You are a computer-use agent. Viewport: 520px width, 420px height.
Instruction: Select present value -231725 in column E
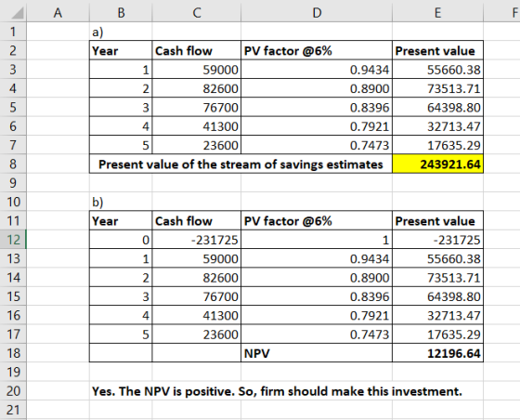point(437,240)
